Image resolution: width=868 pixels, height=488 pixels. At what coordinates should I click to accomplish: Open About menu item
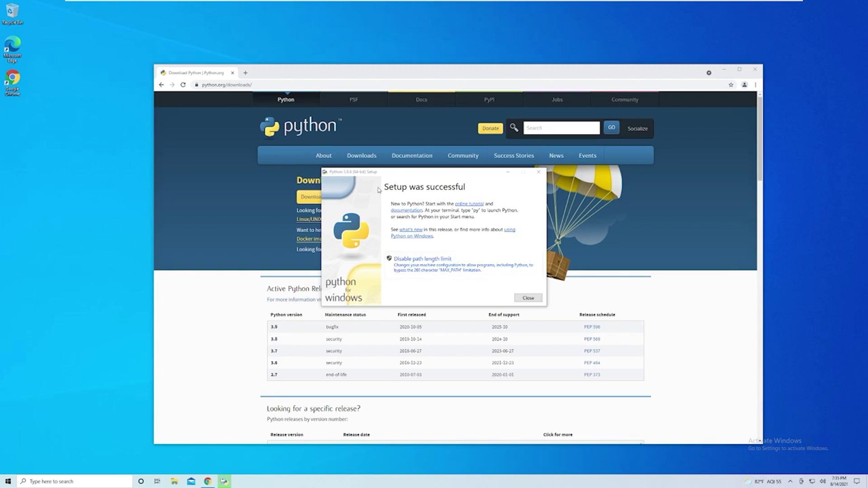click(324, 155)
